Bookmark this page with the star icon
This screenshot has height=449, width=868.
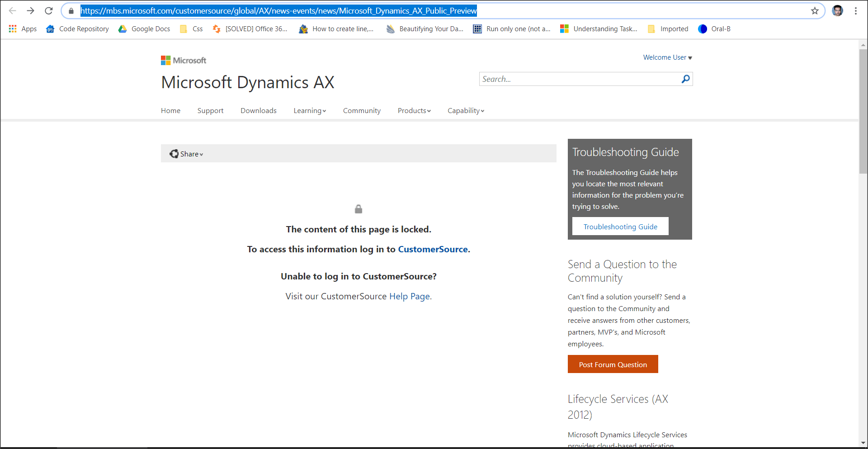point(815,11)
